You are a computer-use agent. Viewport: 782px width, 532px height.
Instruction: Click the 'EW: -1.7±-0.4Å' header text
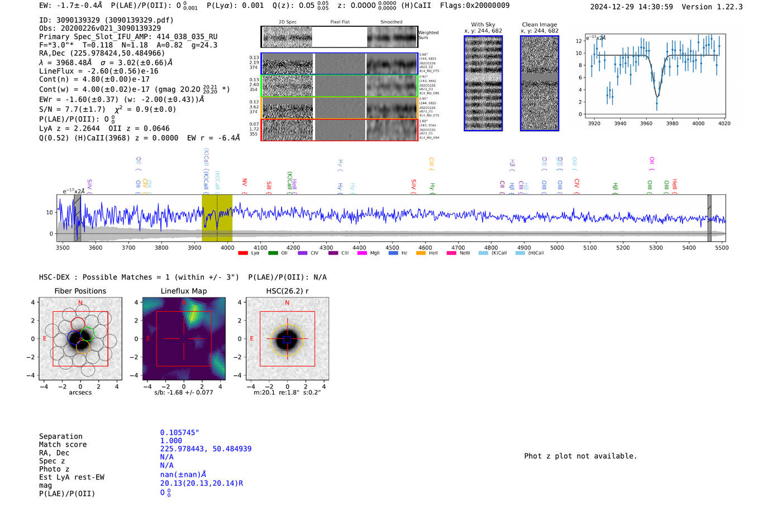point(71,5)
